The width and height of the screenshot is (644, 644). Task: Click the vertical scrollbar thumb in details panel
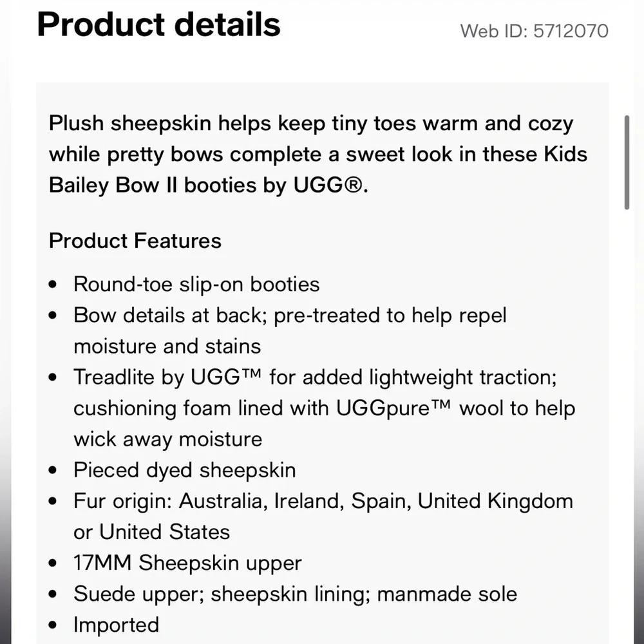point(627,163)
